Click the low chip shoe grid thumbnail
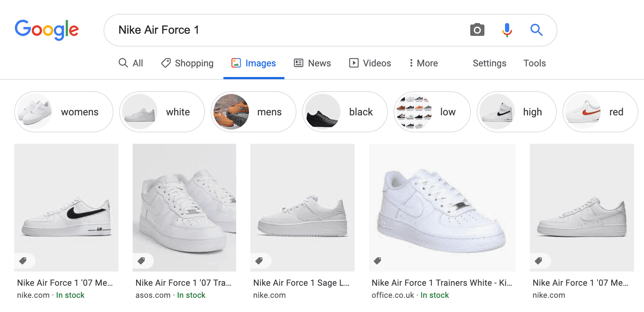This screenshot has width=644, height=312. pyautogui.click(x=414, y=112)
